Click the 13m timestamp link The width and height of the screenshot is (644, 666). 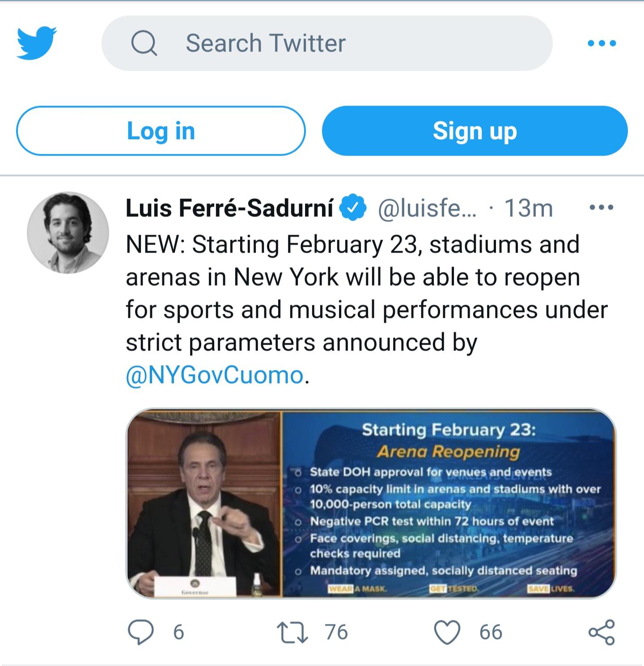[527, 207]
